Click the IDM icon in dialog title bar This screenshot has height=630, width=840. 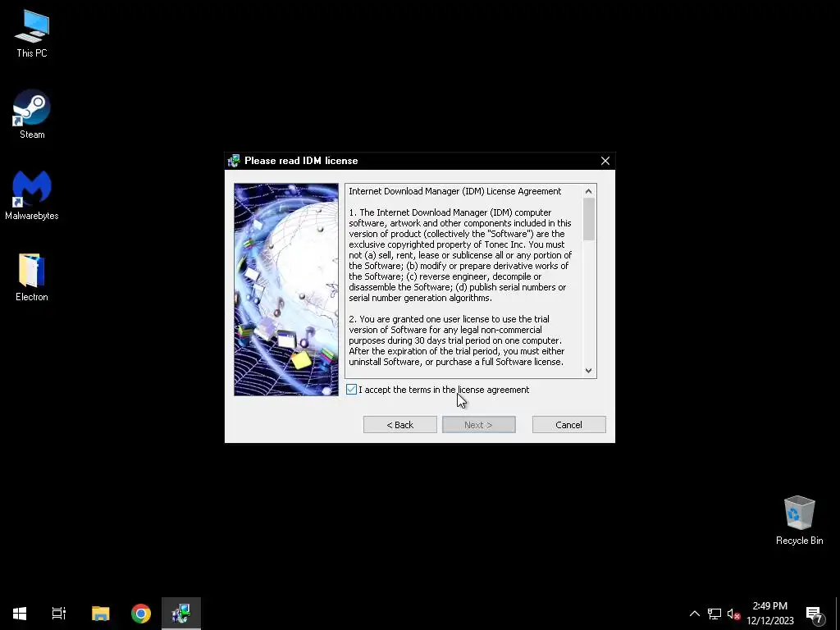pos(234,161)
